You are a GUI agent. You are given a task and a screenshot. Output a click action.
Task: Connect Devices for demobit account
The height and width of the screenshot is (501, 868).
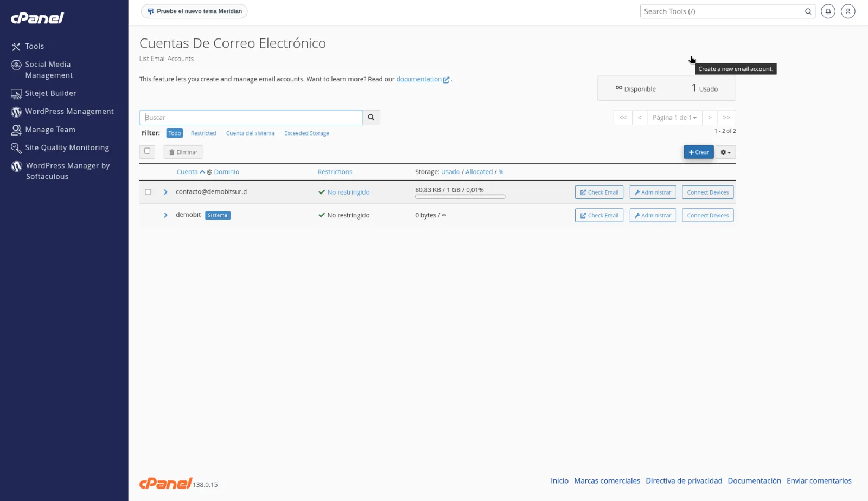coord(708,215)
